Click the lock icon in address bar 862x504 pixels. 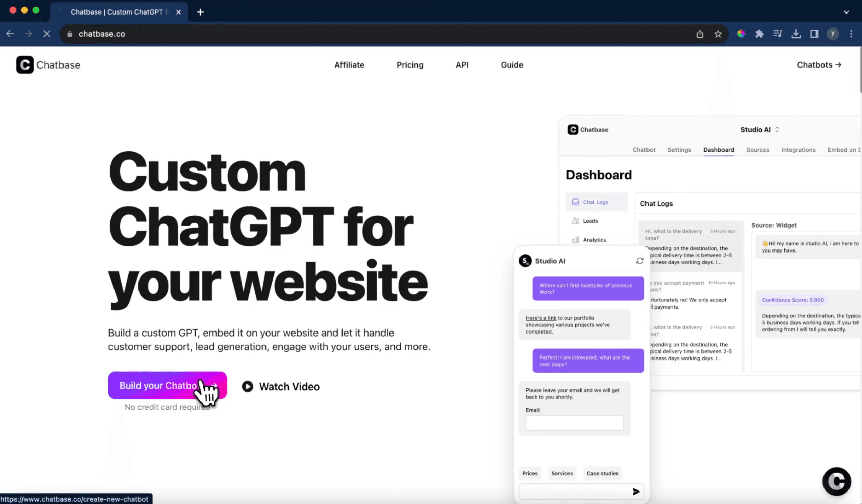[70, 34]
